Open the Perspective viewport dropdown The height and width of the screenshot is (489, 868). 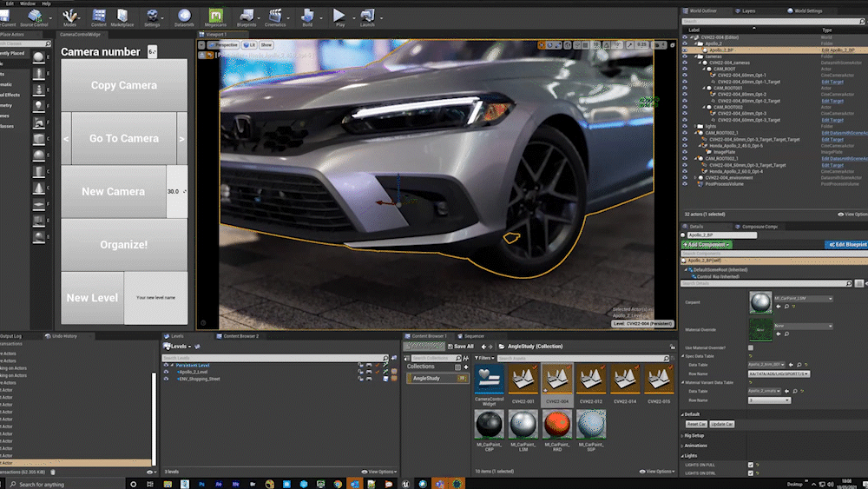[222, 44]
